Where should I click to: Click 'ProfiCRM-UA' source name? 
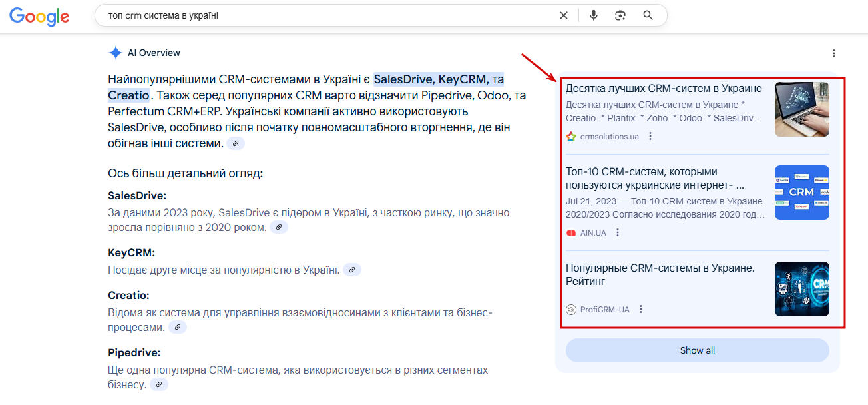[x=605, y=309]
